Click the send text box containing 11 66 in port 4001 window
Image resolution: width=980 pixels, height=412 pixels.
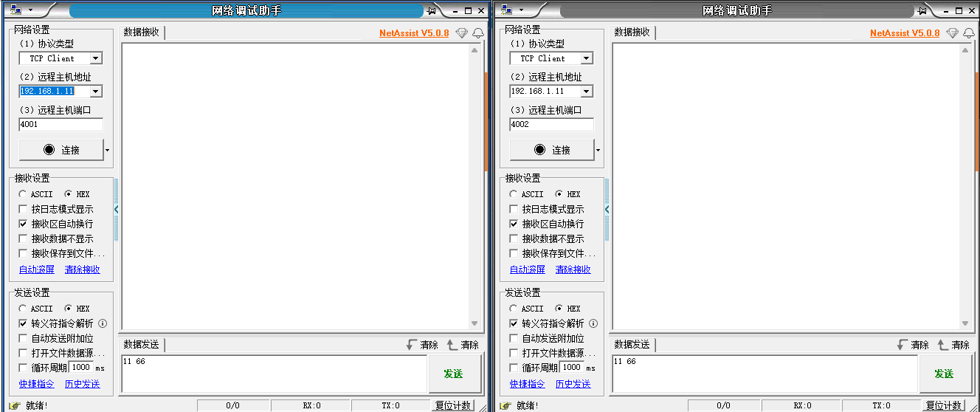click(275, 374)
